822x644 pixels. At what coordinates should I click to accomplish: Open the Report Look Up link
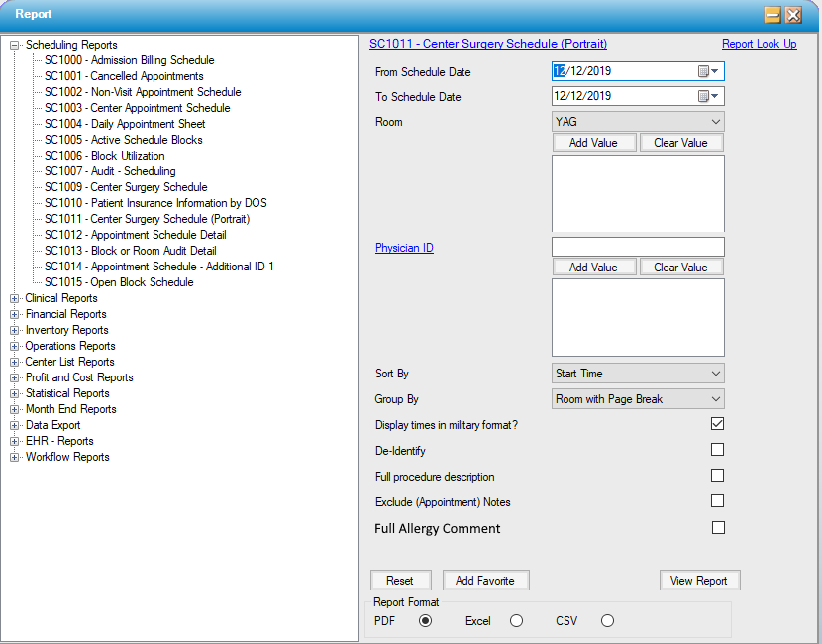click(x=759, y=44)
